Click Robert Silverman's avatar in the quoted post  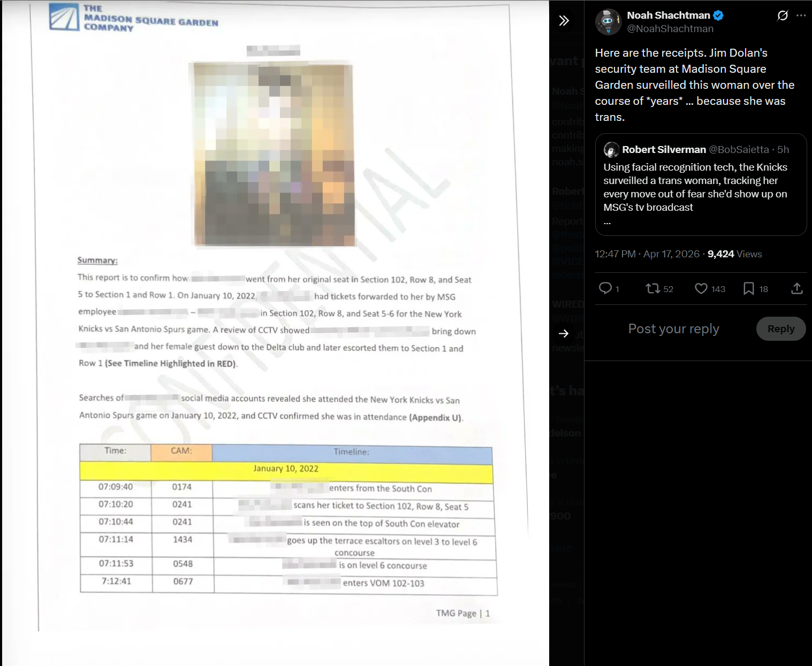click(611, 150)
